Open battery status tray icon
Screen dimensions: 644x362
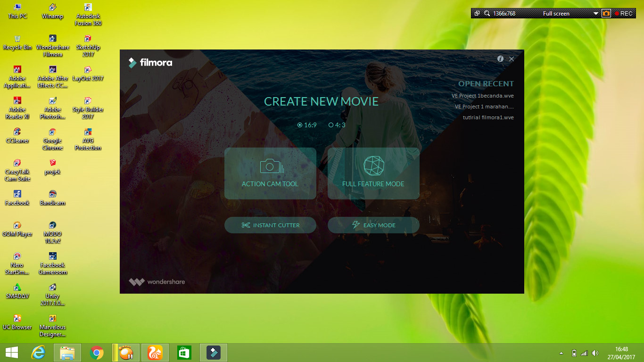pyautogui.click(x=574, y=353)
